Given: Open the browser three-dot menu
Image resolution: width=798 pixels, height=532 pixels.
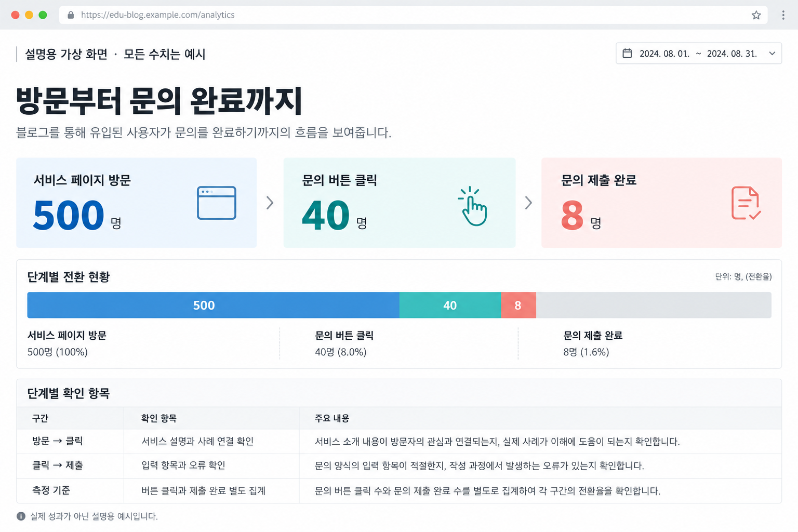Looking at the screenshot, I should point(783,15).
